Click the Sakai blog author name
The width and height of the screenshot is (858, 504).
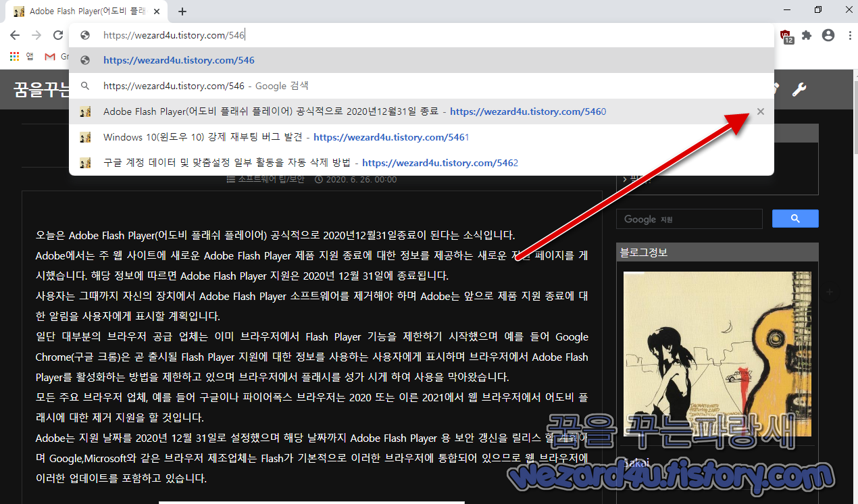pos(636,463)
